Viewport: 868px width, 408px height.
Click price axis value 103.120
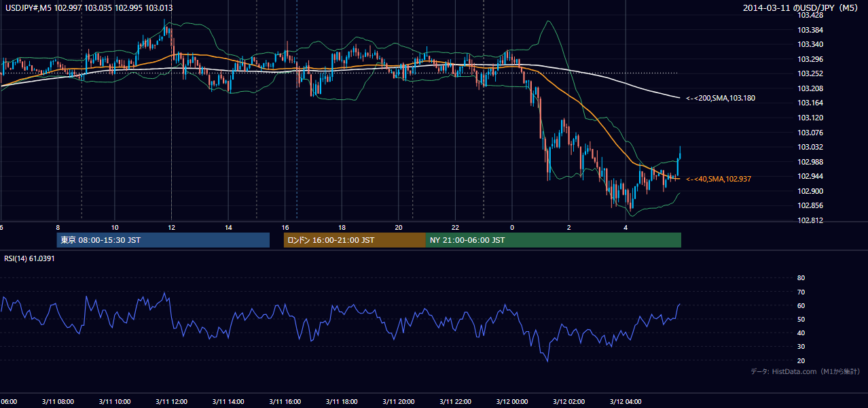(x=810, y=118)
